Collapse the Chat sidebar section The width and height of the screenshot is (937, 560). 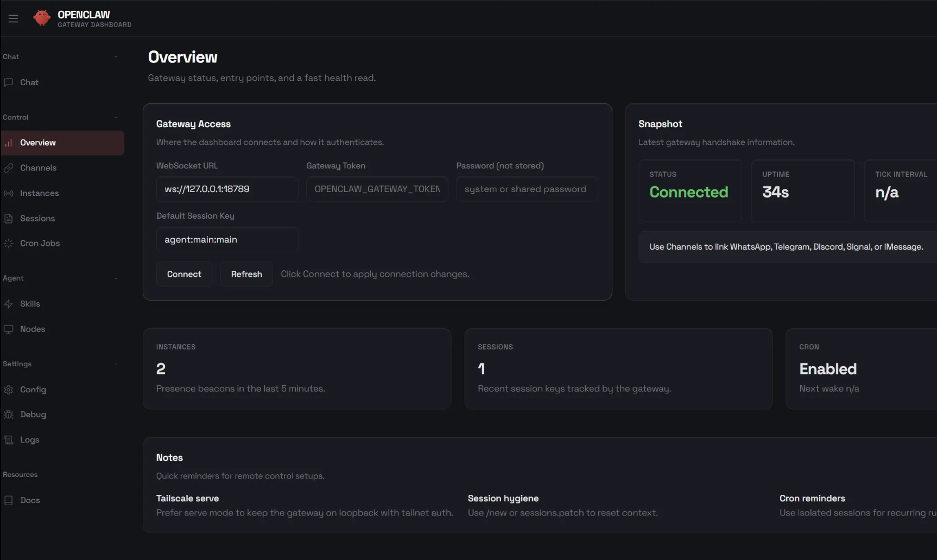tap(116, 56)
